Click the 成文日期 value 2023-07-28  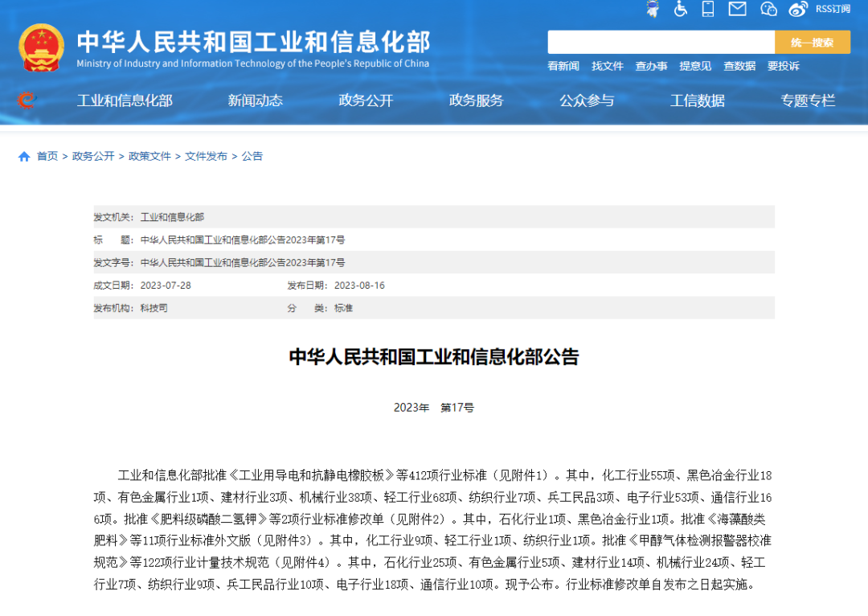click(166, 285)
